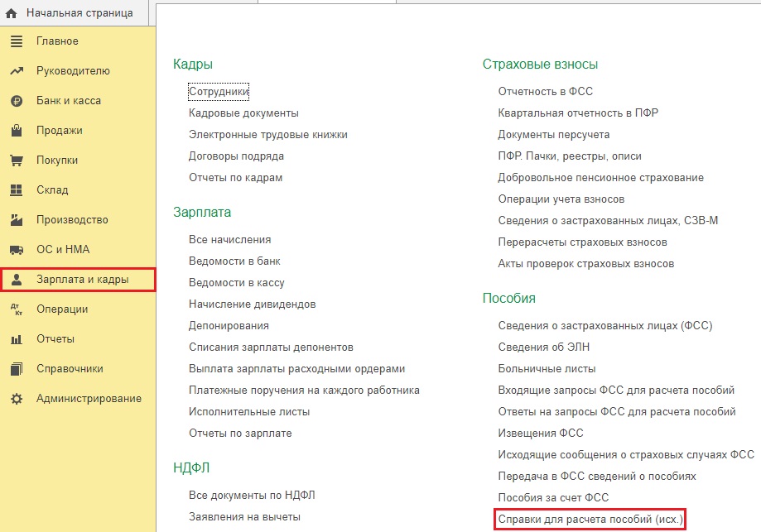Click the factory icon for Производство

pyautogui.click(x=16, y=220)
